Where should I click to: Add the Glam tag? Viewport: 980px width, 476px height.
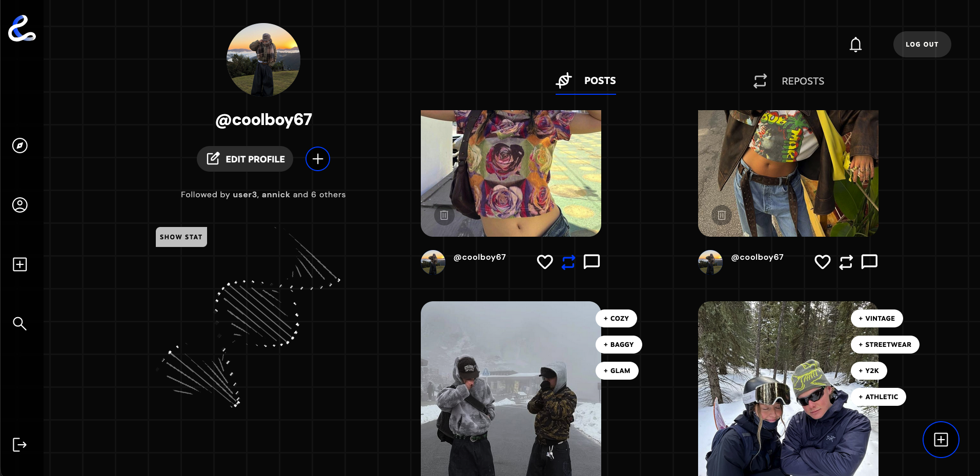[617, 370]
